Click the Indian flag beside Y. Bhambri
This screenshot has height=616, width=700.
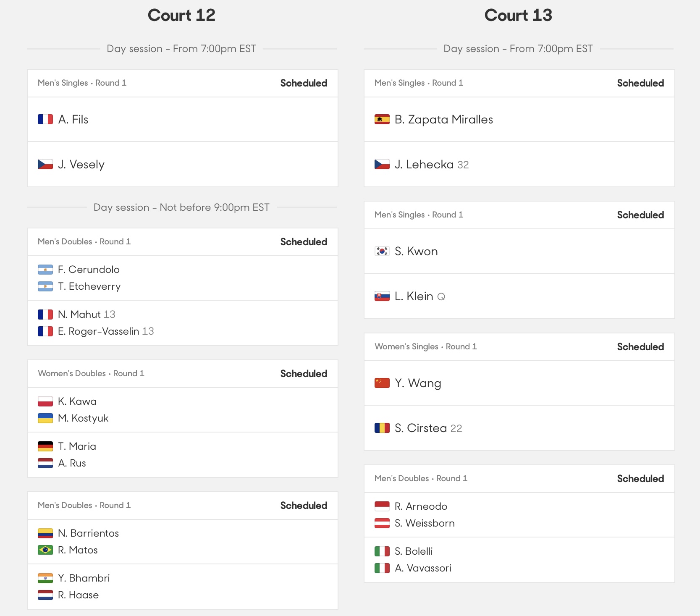[45, 578]
